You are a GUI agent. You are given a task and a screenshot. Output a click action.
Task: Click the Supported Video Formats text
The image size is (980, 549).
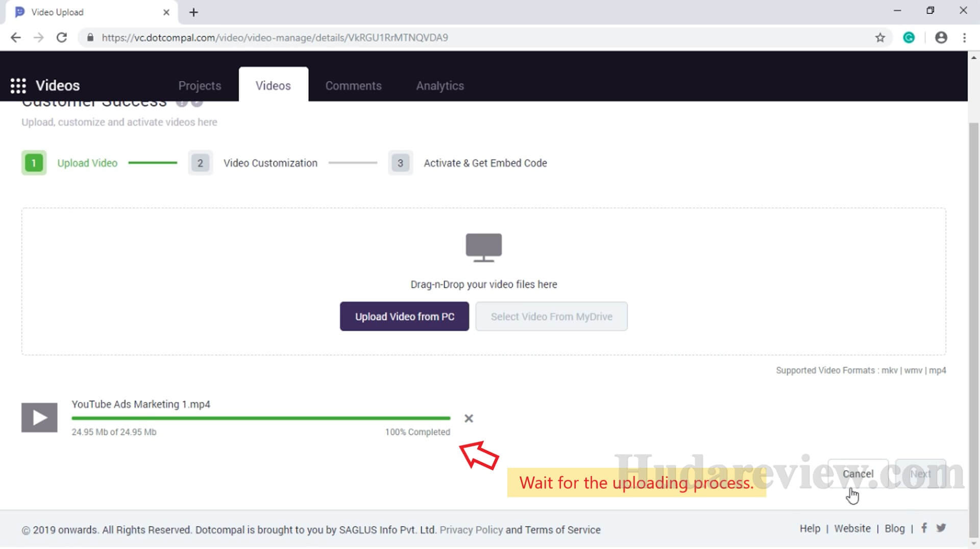click(x=861, y=370)
